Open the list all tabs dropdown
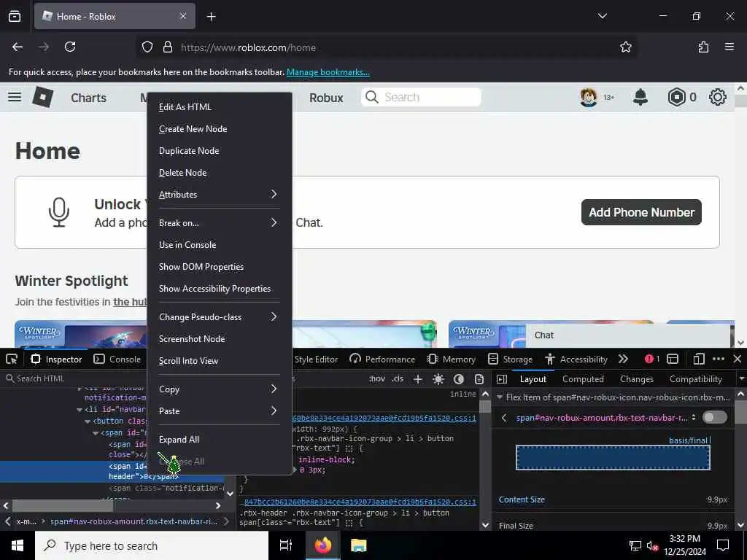The width and height of the screenshot is (747, 560). [602, 16]
